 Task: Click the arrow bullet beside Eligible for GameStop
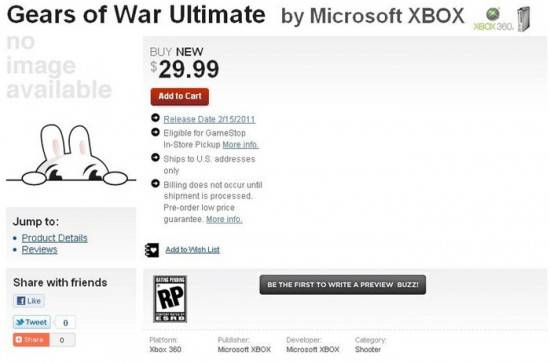[x=155, y=132]
